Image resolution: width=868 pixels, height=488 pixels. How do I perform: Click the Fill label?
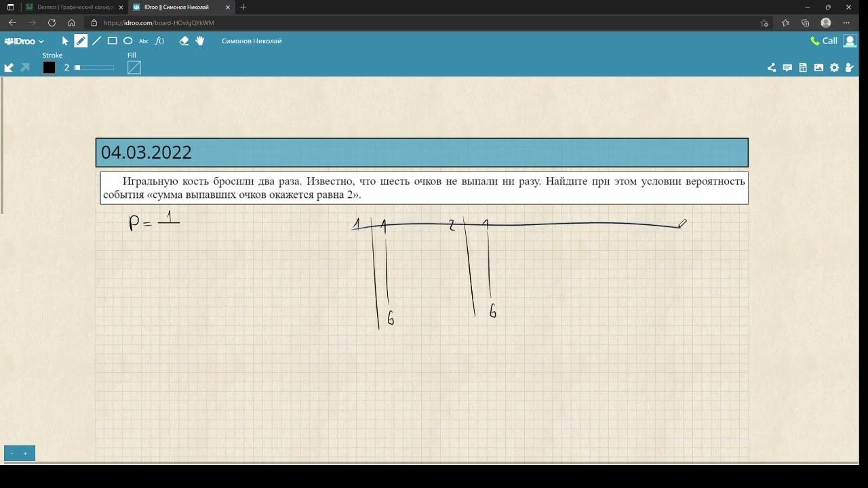132,56
